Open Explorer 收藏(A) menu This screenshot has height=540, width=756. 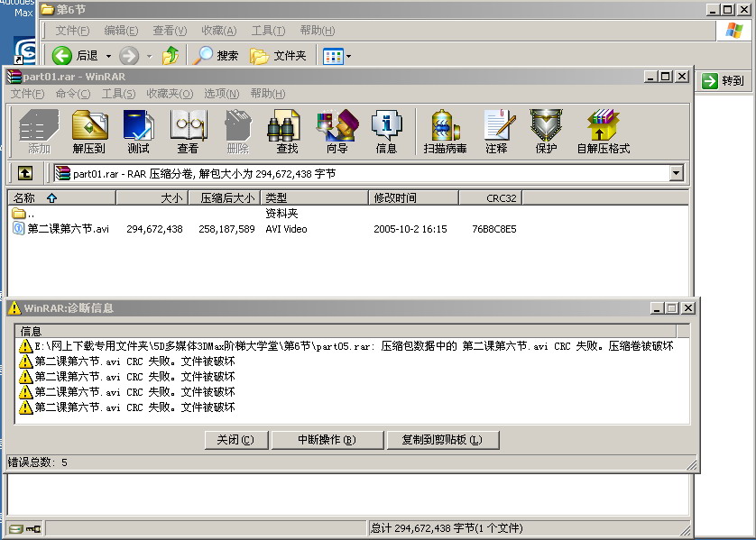[x=219, y=31]
